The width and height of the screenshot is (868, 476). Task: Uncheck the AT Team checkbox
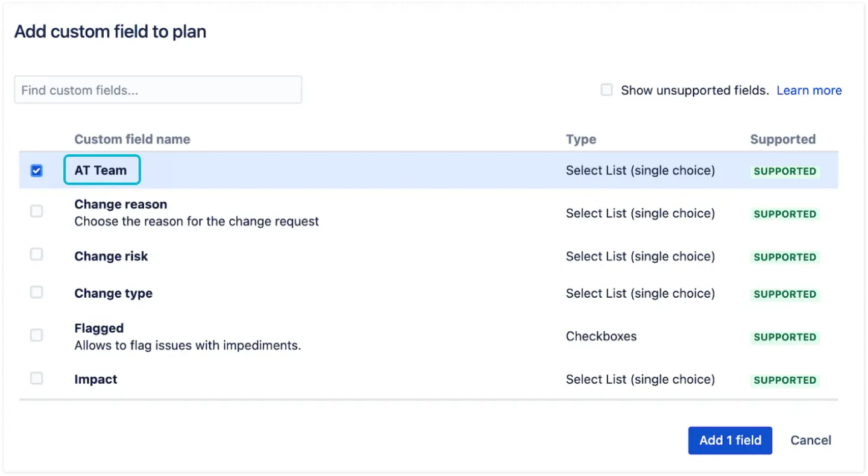tap(37, 171)
